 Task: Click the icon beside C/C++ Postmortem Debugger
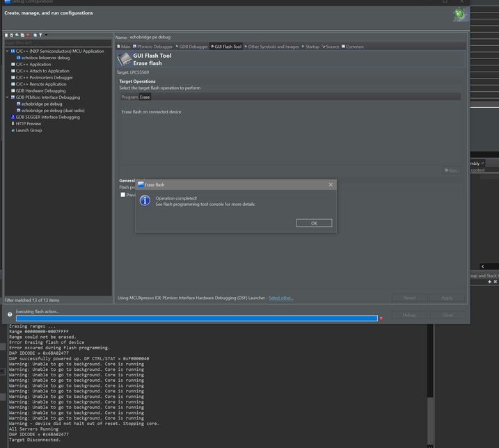coord(13,77)
